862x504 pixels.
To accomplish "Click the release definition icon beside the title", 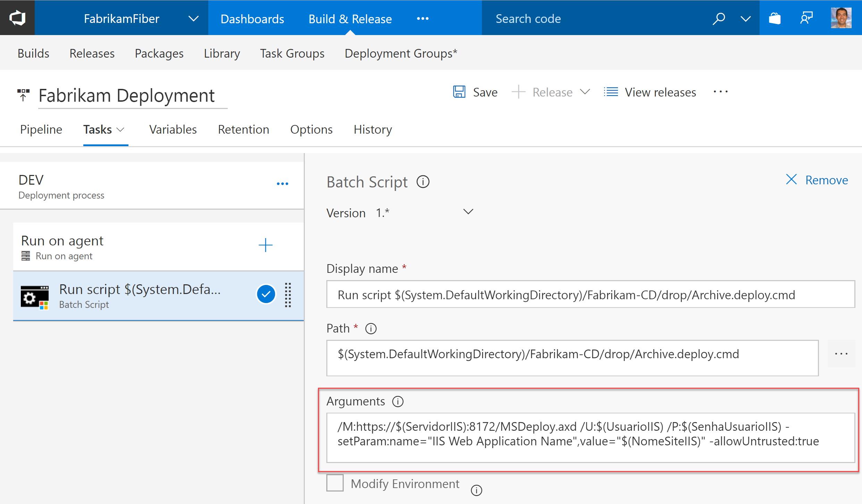I will [x=23, y=95].
